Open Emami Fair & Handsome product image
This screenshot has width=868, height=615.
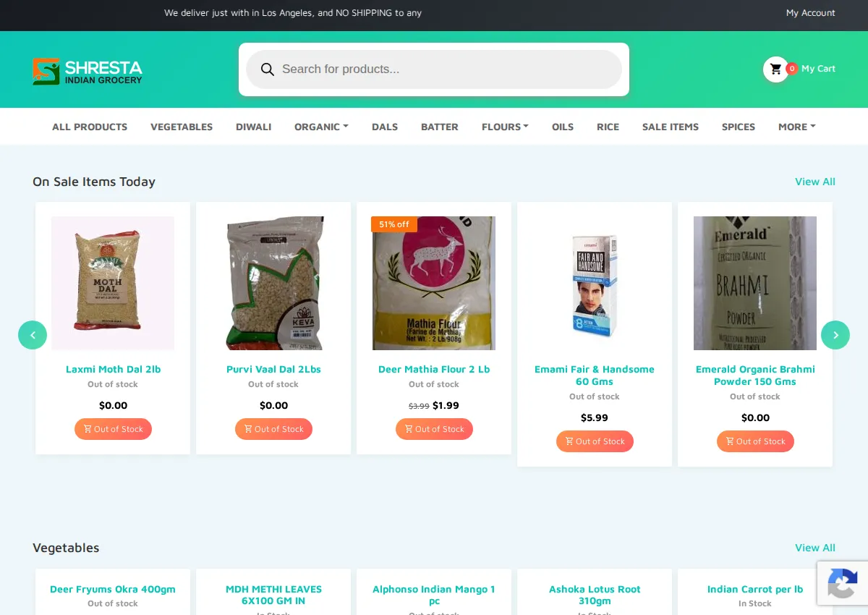[595, 283]
